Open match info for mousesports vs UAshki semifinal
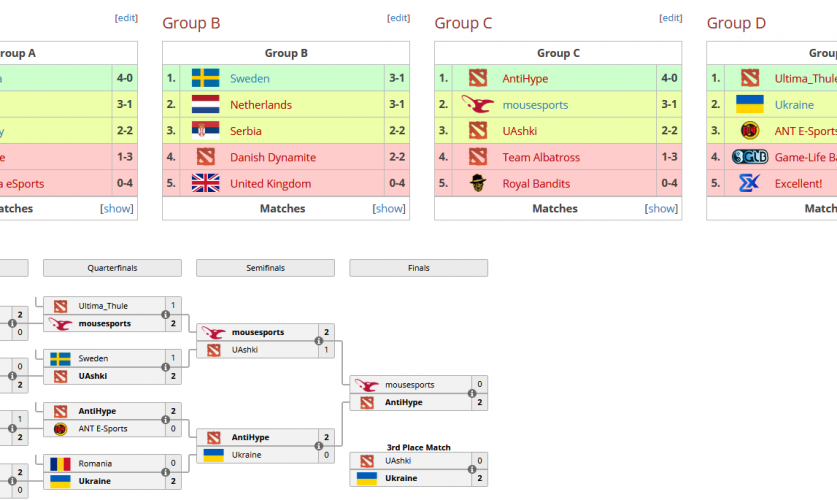This screenshot has width=837, height=500. pyautogui.click(x=319, y=341)
